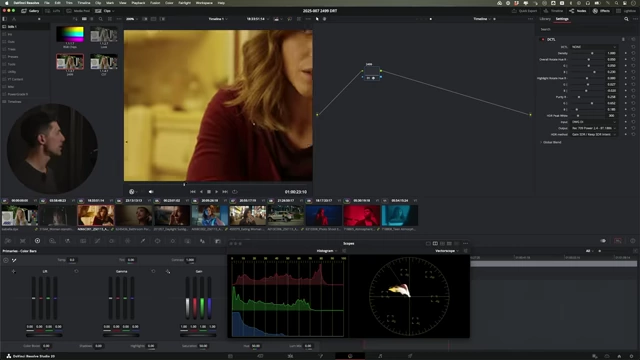Open the Color menu
The width and height of the screenshot is (640, 360).
coord(169,3)
